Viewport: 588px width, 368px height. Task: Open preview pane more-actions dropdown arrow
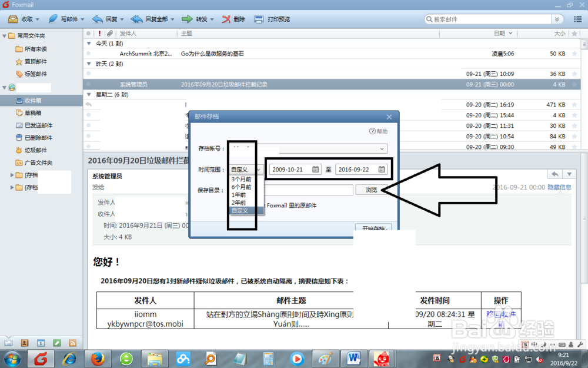click(569, 174)
